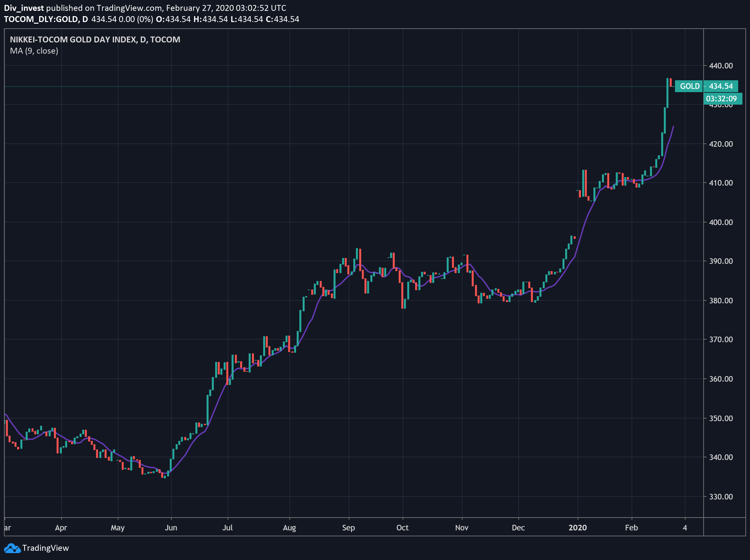
Task: Click the TOCOM_DLY:GOLD, D symbol text
Action: click(x=46, y=19)
